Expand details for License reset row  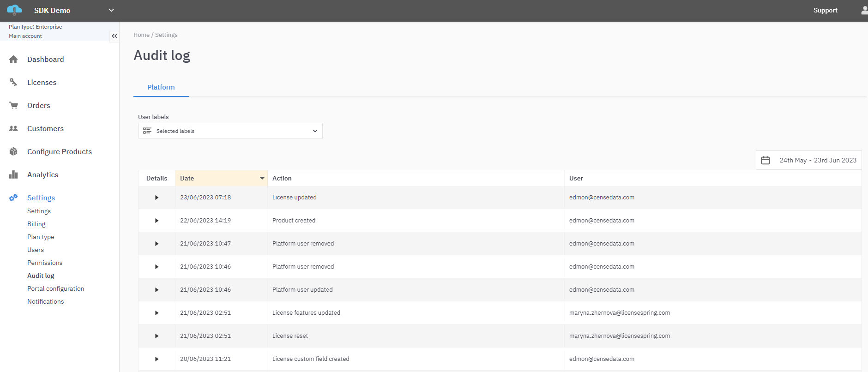pos(157,336)
